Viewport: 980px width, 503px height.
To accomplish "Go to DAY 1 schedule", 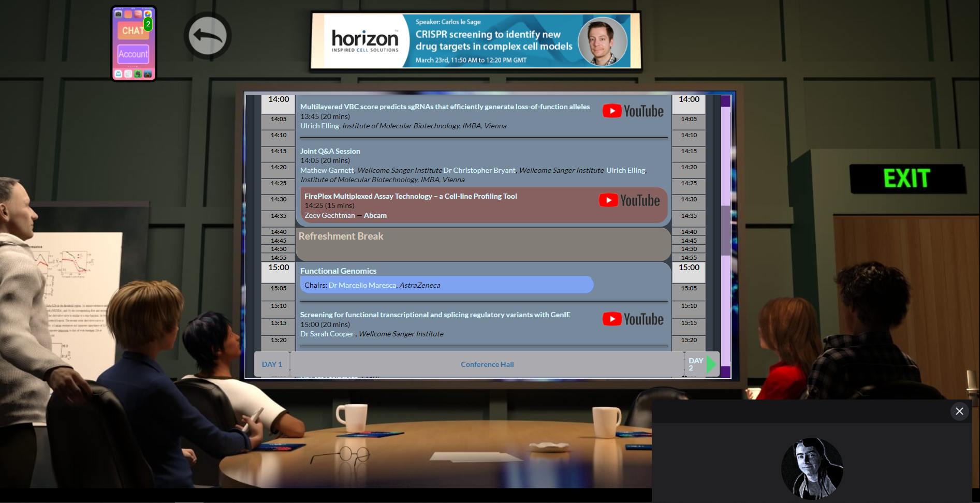I will click(x=272, y=364).
